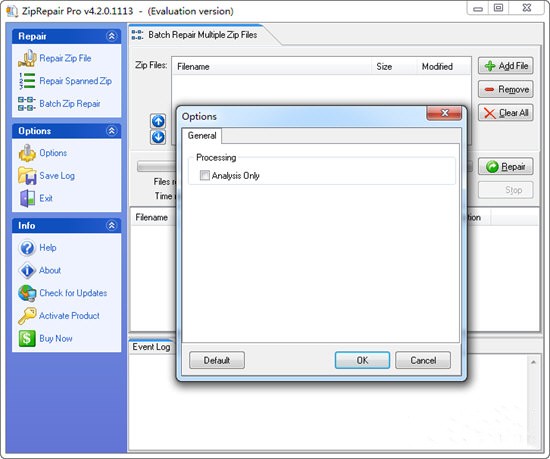Click the Add File button
The image size is (550, 459).
505,66
